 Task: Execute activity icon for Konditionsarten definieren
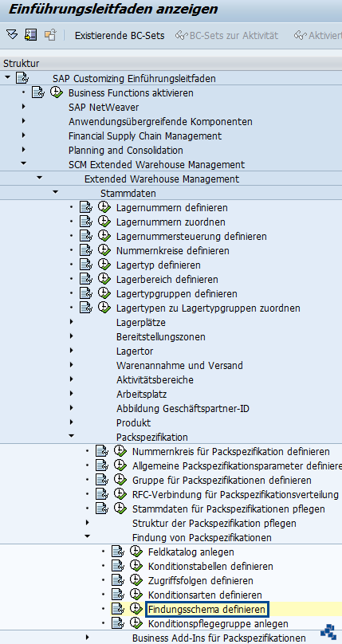point(136,595)
